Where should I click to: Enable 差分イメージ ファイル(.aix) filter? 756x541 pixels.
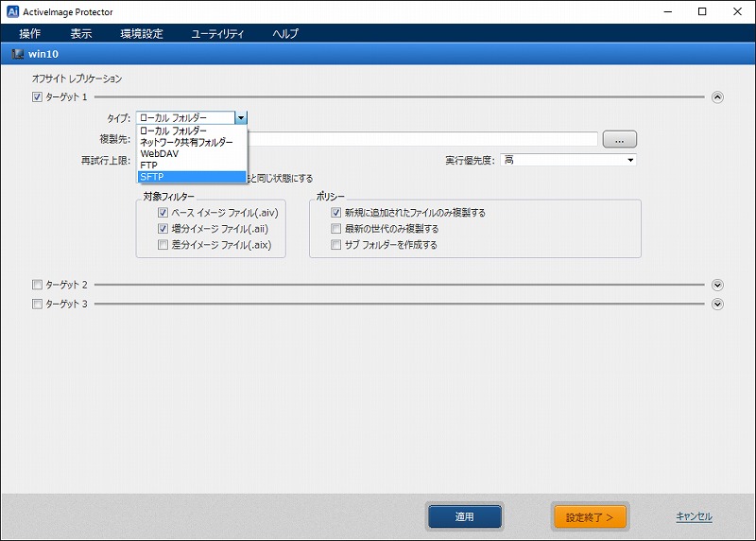pyautogui.click(x=163, y=245)
